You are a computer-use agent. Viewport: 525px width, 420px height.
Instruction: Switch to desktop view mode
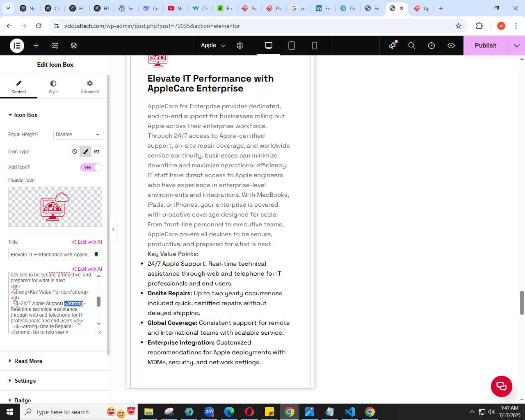click(269, 46)
